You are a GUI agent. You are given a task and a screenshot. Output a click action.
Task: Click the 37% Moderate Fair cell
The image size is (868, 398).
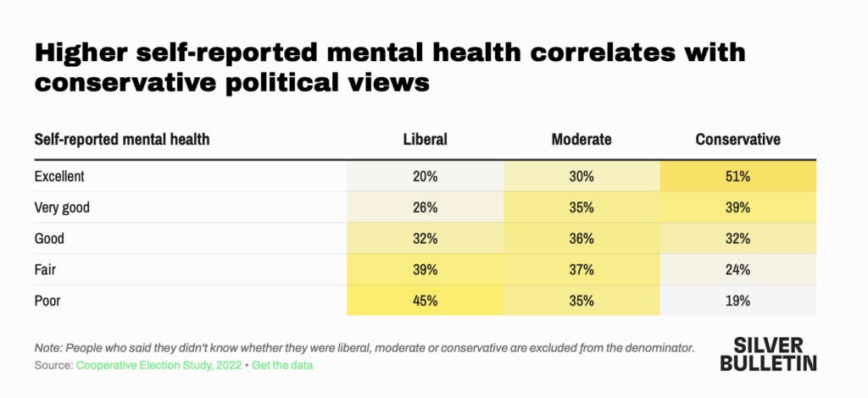(x=581, y=269)
